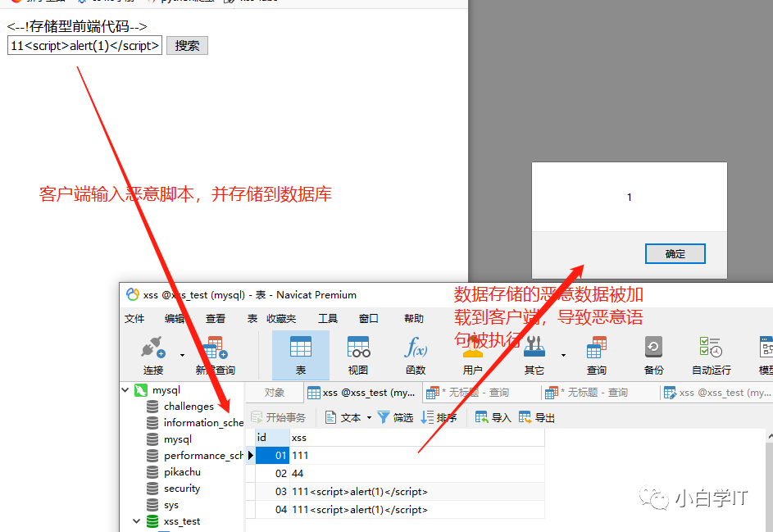Click the 筛选 filter funnel icon
The width and height of the screenshot is (773, 532).
tap(384, 417)
